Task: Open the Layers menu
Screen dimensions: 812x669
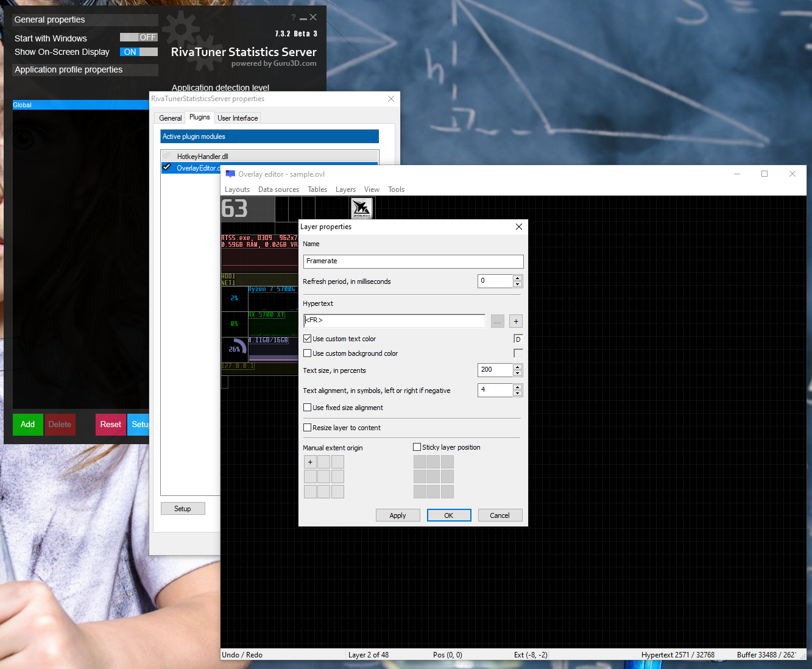Action: click(x=346, y=189)
